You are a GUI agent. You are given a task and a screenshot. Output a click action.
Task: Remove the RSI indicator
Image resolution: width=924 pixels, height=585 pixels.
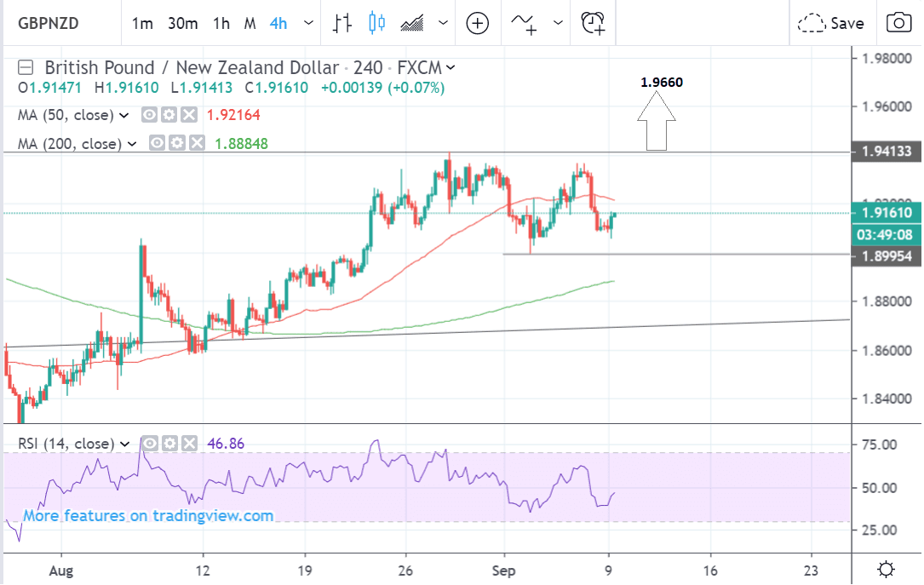coord(187,443)
